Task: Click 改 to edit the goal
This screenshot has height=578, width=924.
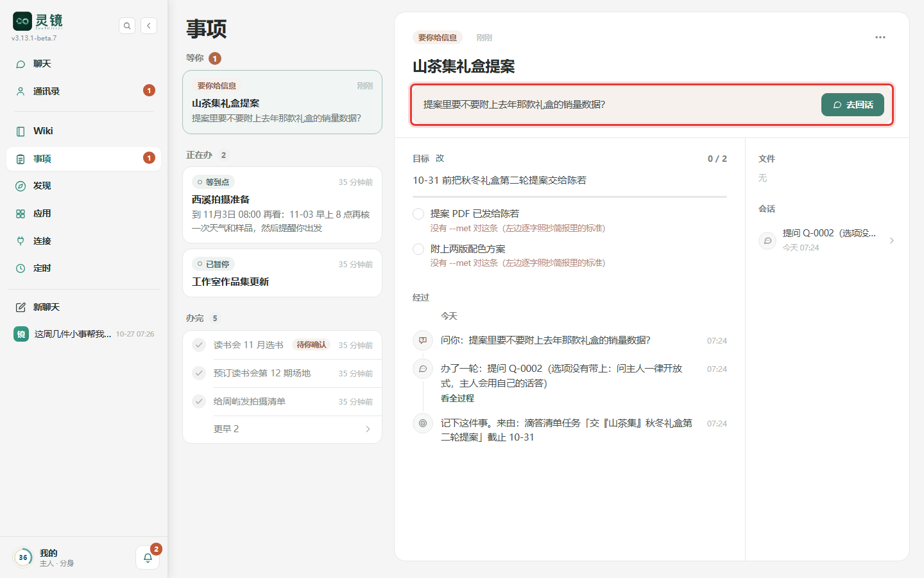Action: tap(440, 159)
